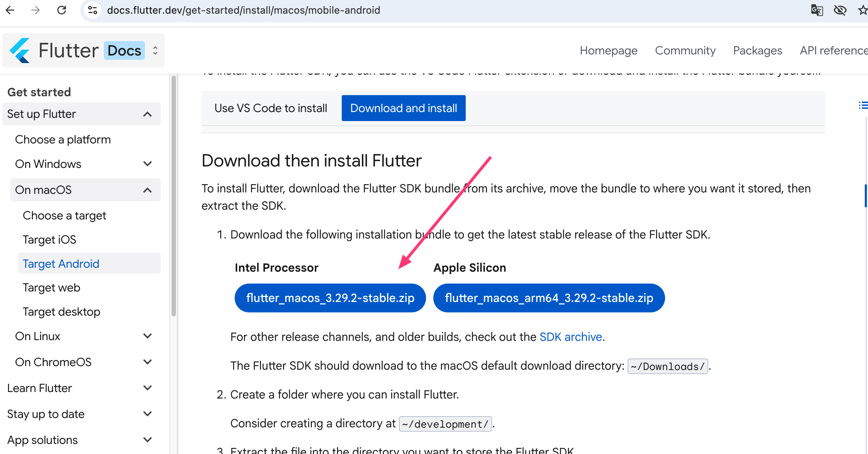Click the forward navigation arrow
This screenshot has height=454, width=868.
pyautogui.click(x=35, y=10)
